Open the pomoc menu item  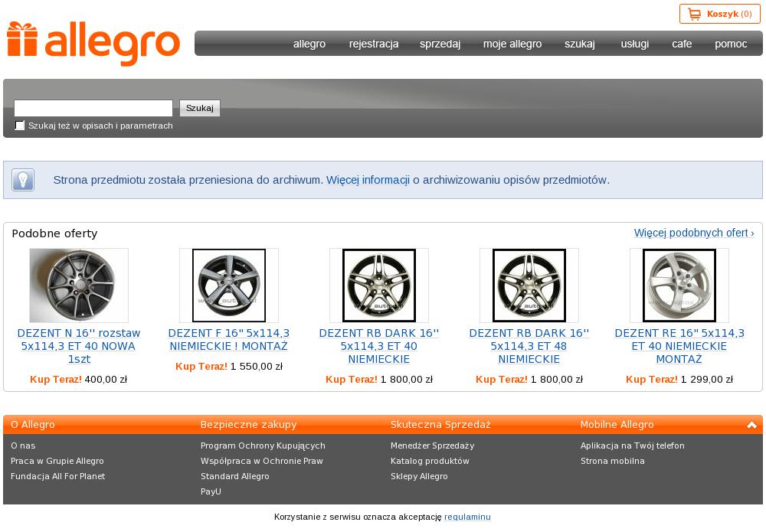[x=730, y=44]
